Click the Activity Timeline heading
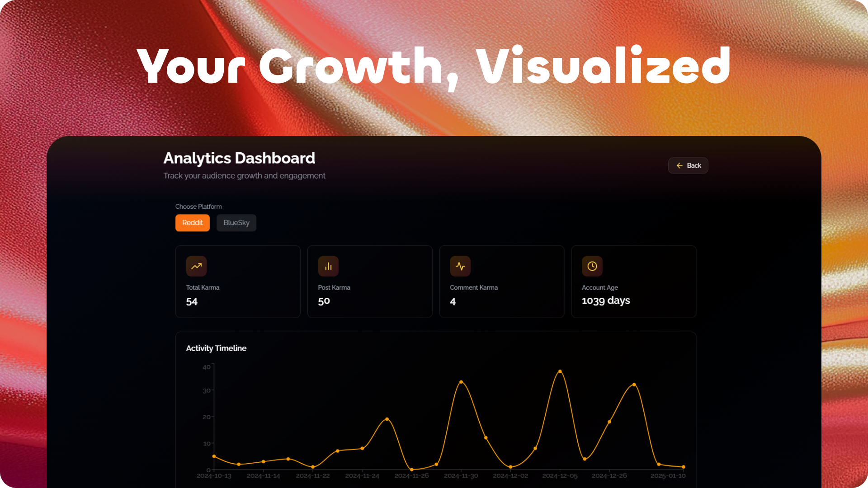Image resolution: width=868 pixels, height=488 pixels. [x=216, y=348]
